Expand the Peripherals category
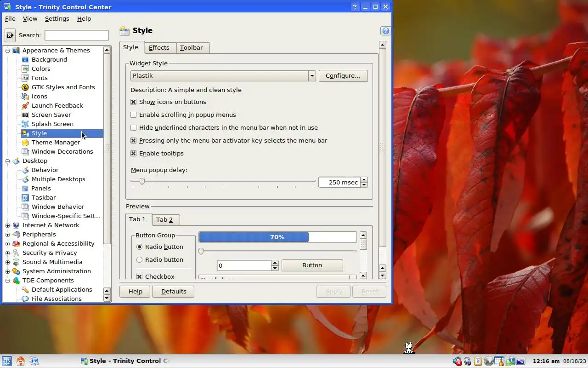588x368 pixels. [x=7, y=235]
